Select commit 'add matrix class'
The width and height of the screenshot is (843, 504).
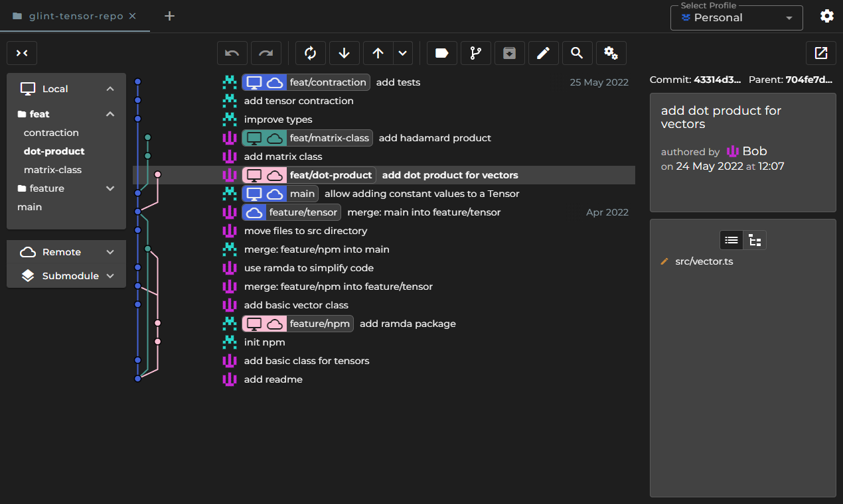(x=283, y=157)
